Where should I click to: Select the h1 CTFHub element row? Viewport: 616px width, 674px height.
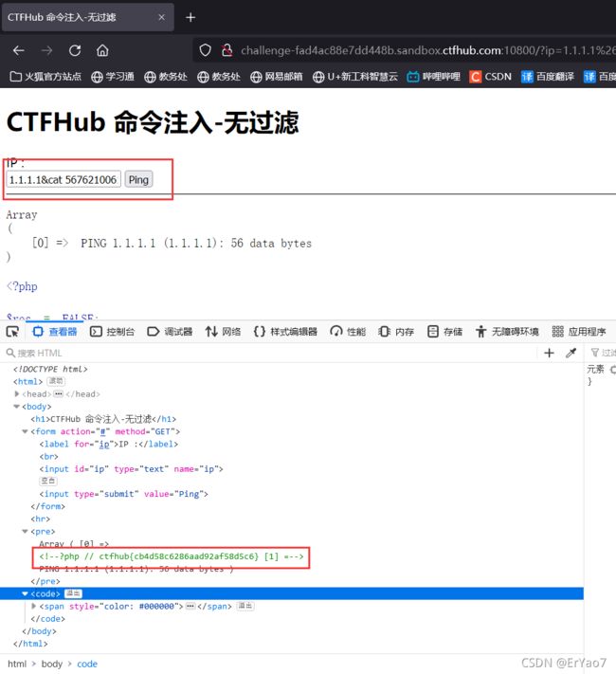103,419
